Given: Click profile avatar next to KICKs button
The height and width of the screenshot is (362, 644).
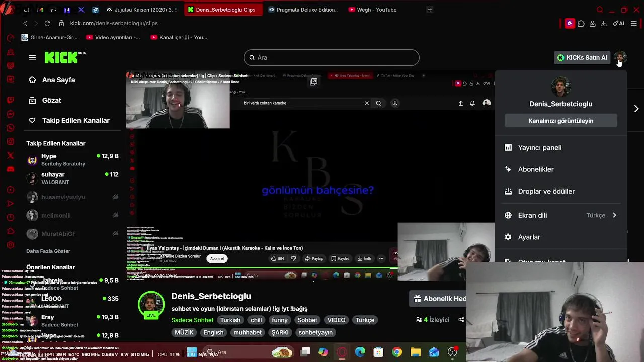Looking at the screenshot, I should coord(620,57).
